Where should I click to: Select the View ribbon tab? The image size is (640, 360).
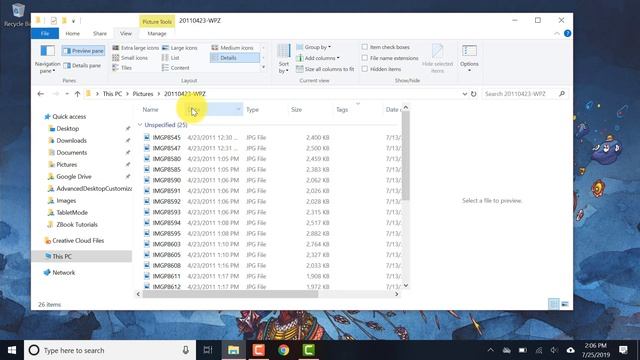coord(126,33)
